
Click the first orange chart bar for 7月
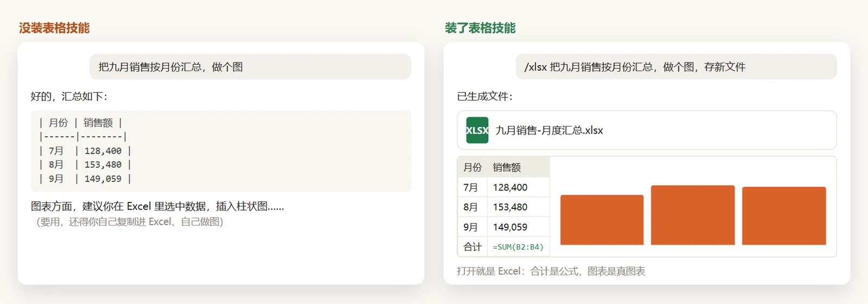602,220
